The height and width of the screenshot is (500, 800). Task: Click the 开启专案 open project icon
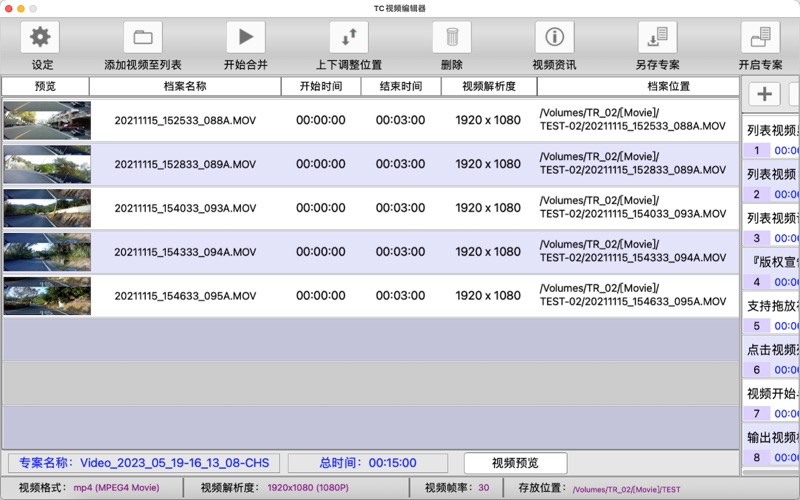click(x=760, y=38)
